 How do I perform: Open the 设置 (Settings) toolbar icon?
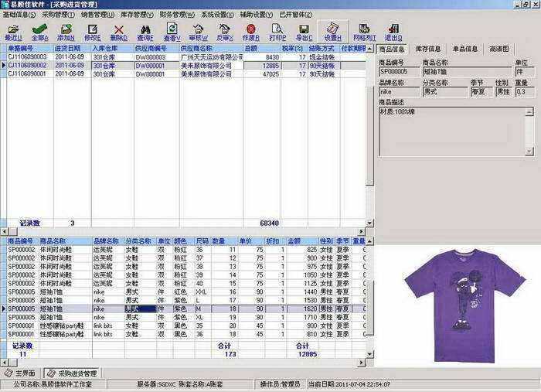click(333, 32)
